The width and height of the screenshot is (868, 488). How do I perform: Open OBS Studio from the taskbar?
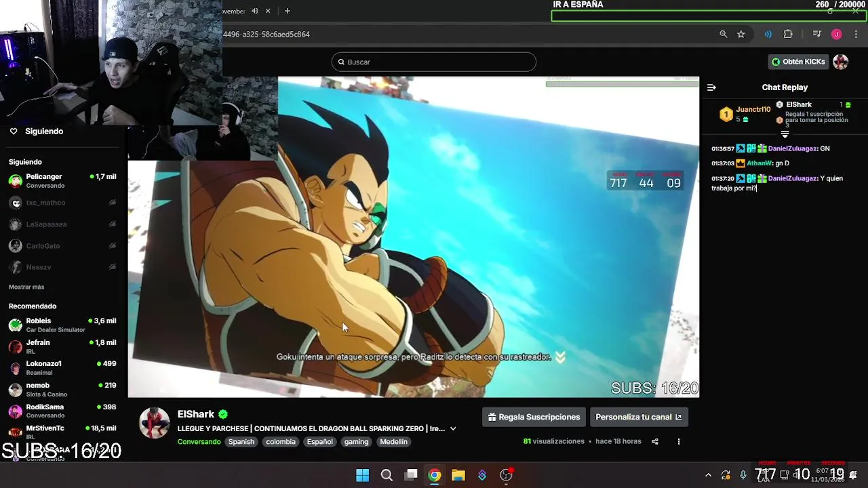506,475
